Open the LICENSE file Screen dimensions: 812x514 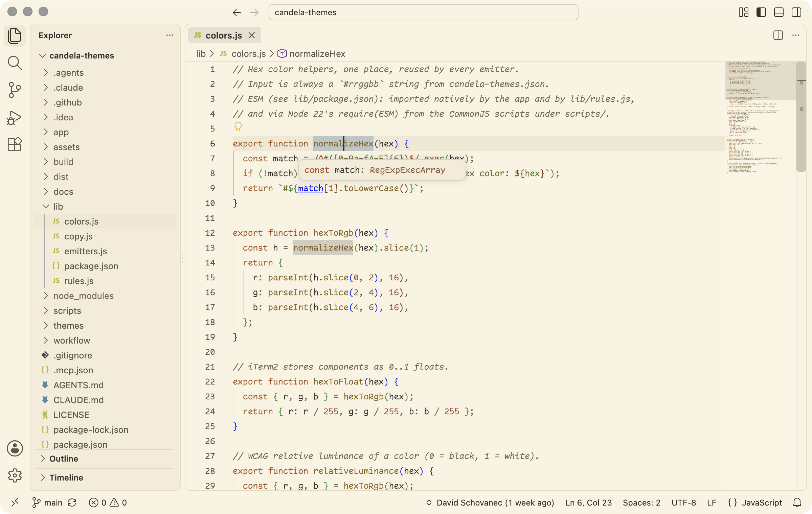(105, 415)
